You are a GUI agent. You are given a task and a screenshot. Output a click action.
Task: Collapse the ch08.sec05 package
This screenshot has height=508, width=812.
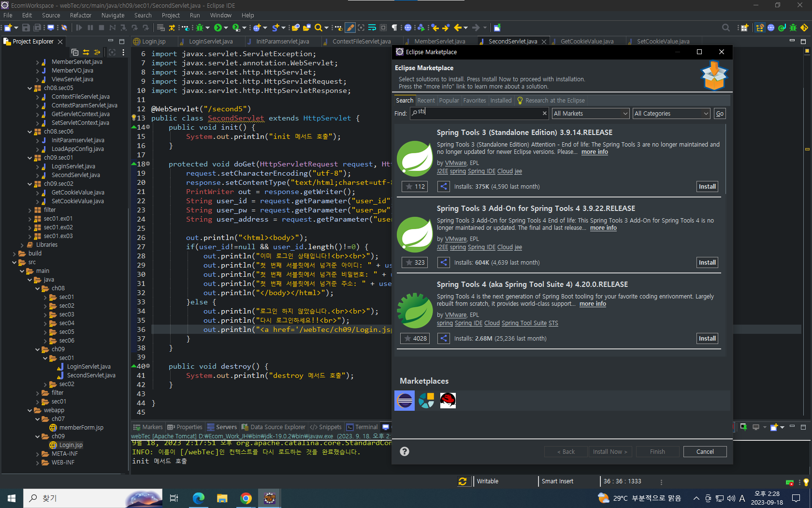29,88
